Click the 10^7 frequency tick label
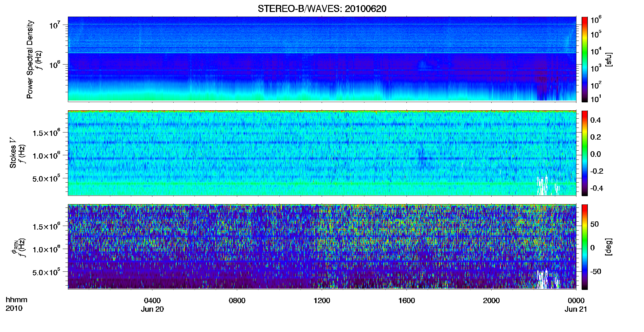This screenshot has width=644, height=332. tap(54, 25)
